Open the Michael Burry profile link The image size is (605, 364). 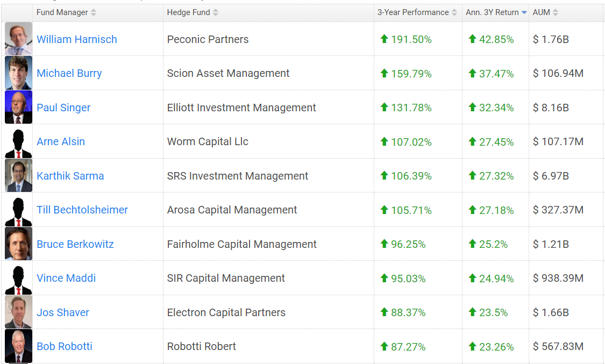click(x=69, y=73)
